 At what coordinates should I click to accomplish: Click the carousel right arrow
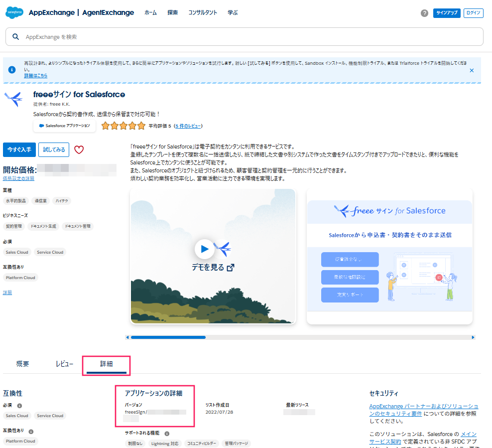pyautogui.click(x=473, y=337)
